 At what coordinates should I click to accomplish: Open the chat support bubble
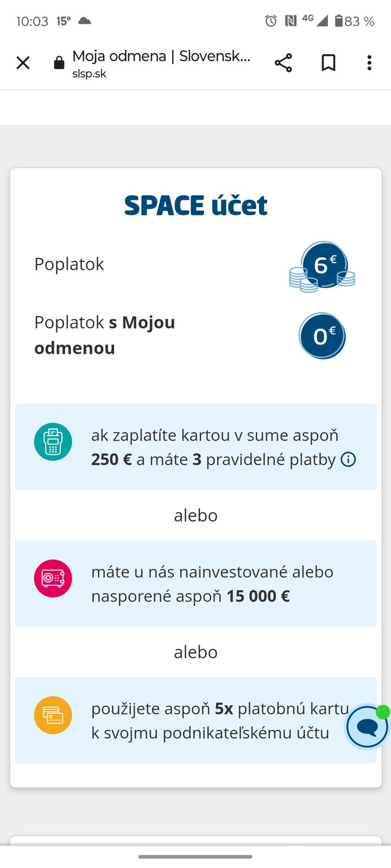pos(367,727)
